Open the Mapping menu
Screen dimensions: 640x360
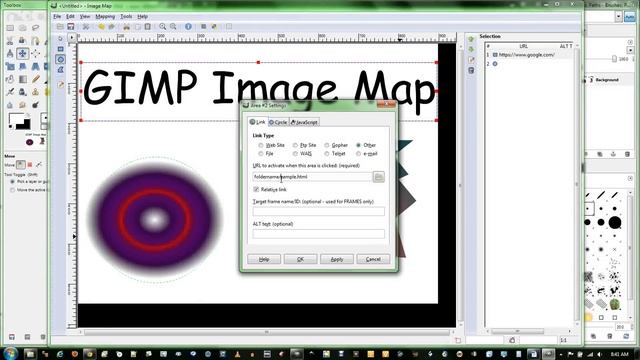(105, 17)
